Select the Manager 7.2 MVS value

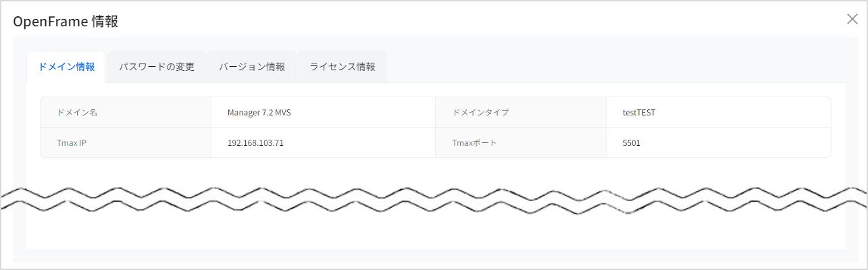pyautogui.click(x=259, y=112)
